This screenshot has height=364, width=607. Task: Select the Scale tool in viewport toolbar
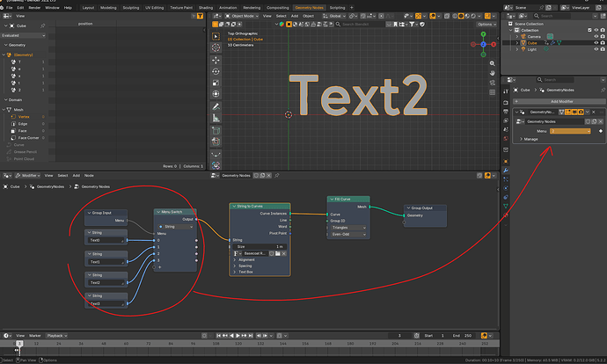point(216,83)
